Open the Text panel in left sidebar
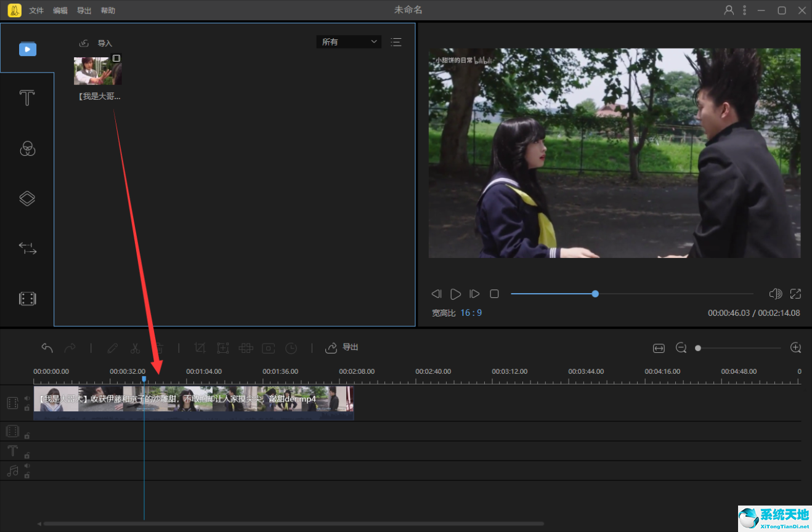This screenshot has width=812, height=532. coord(27,98)
